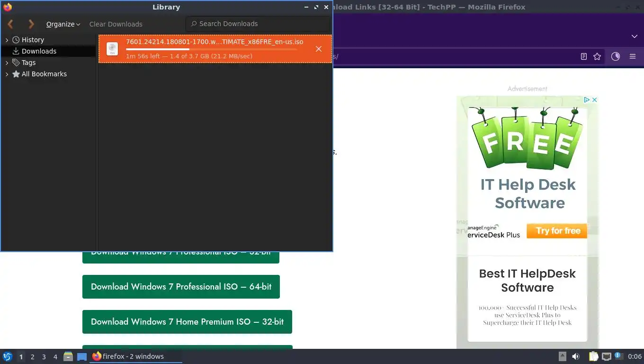Switch to virtual desktop 2
The width and height of the screenshot is (644, 364).
32,357
